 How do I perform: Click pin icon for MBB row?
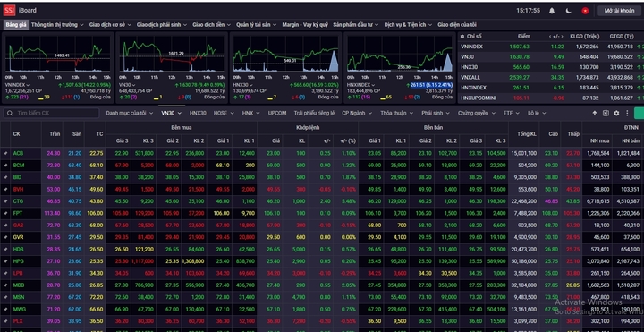(x=5, y=285)
